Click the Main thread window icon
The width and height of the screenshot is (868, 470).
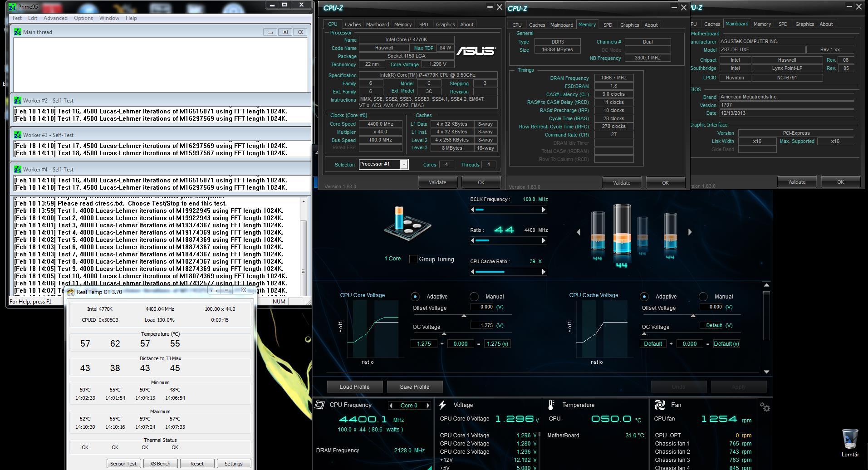[x=18, y=32]
